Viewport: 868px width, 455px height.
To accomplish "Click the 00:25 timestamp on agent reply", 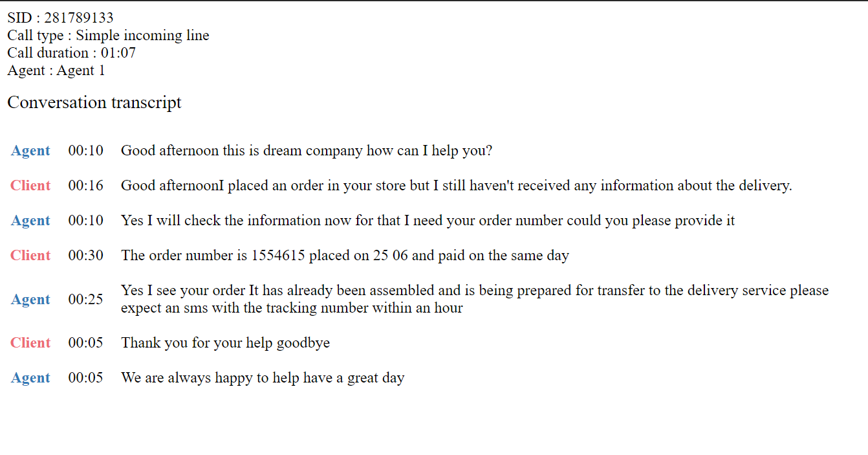I will click(x=85, y=299).
